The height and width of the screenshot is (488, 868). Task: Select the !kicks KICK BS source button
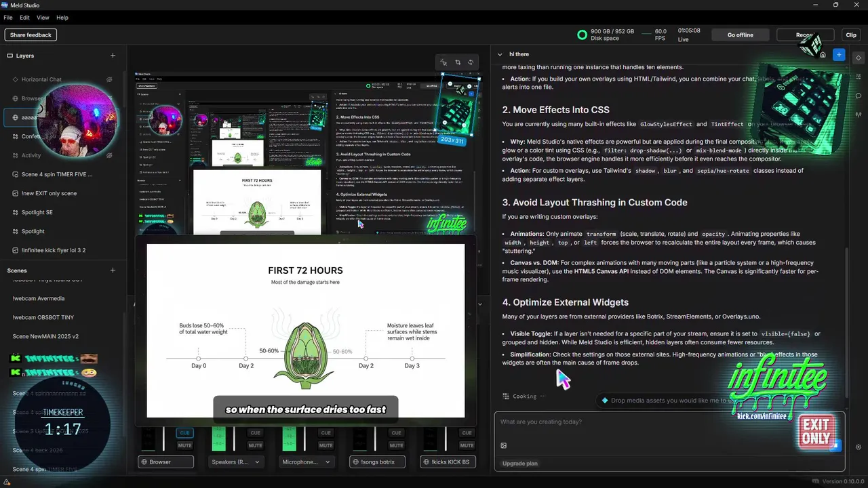(x=448, y=462)
